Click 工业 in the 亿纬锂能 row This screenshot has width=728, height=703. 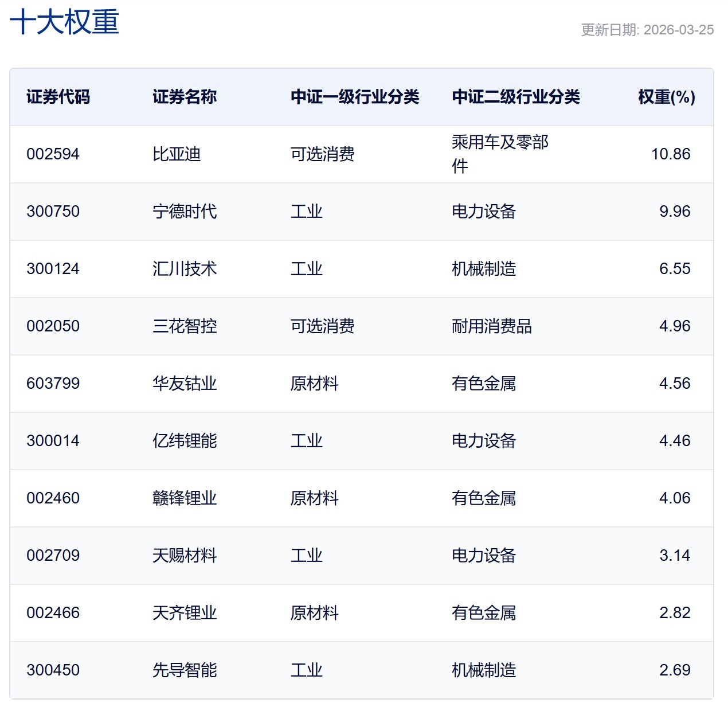click(x=307, y=441)
